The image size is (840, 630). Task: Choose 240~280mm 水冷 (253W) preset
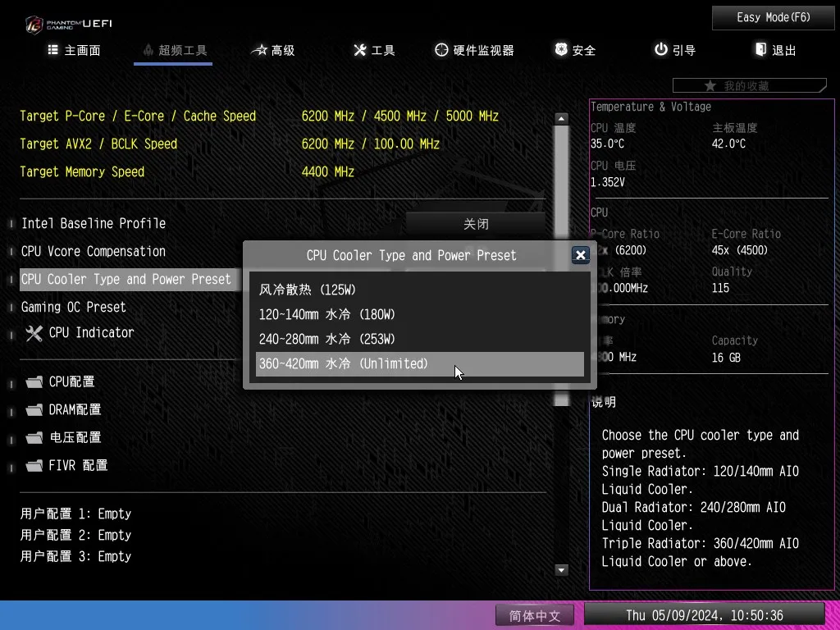[419, 339]
